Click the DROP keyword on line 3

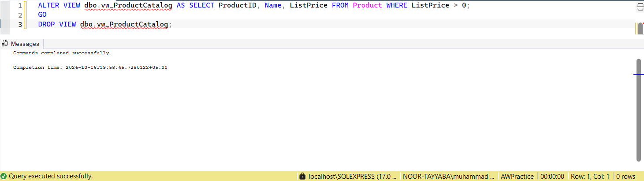47,24
